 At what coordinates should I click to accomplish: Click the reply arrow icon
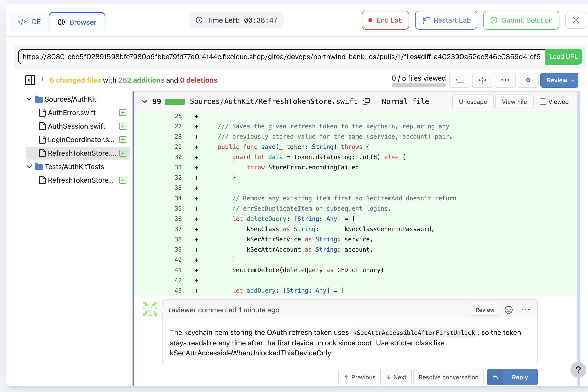click(495, 377)
